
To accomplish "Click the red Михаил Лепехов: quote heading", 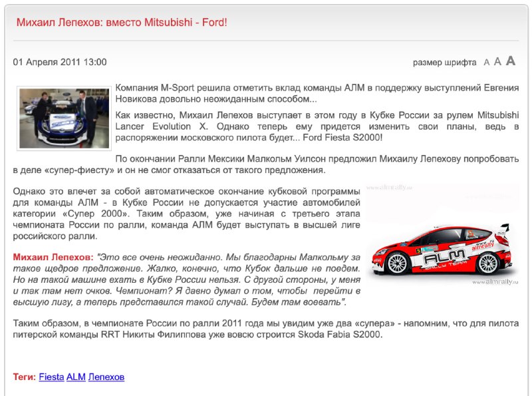I will pyautogui.click(x=53, y=257).
